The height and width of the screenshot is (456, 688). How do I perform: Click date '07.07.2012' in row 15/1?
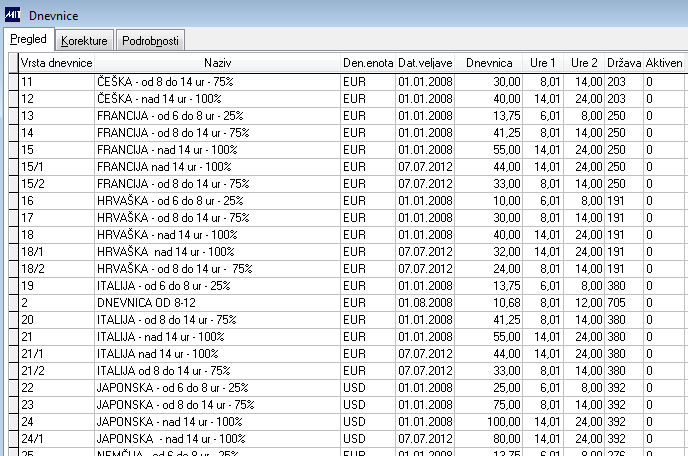point(425,167)
